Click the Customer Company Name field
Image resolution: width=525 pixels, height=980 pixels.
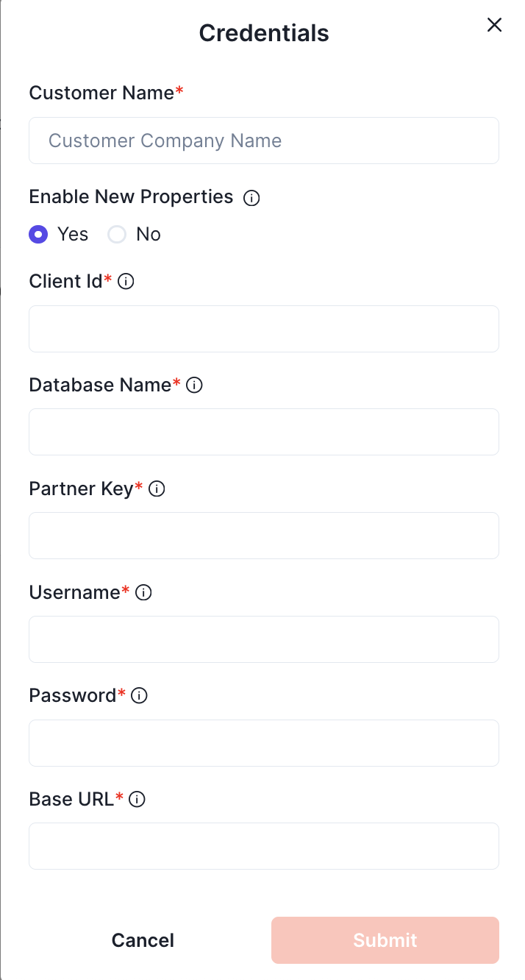click(x=263, y=141)
